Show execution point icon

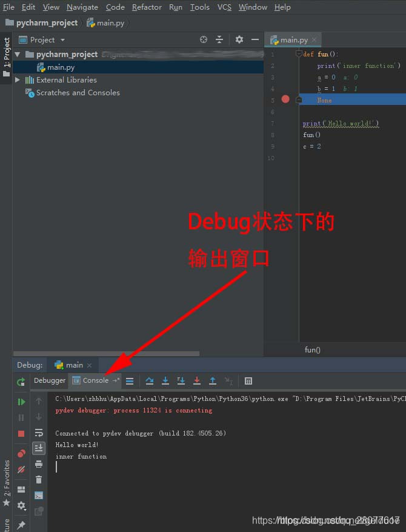coord(130,381)
